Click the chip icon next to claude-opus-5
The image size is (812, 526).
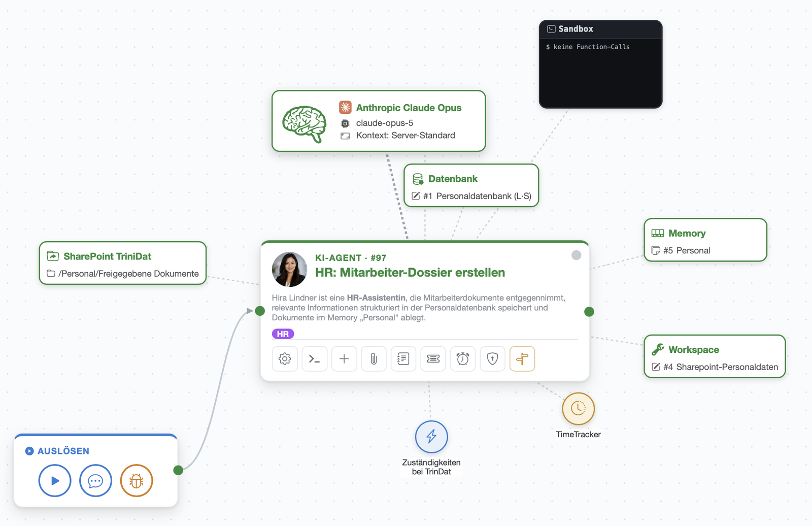pos(345,123)
